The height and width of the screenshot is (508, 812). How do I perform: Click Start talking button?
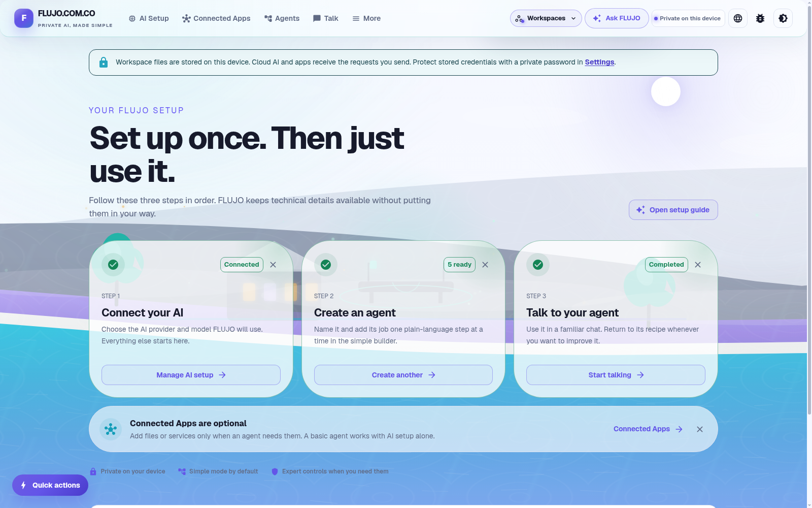pyautogui.click(x=616, y=375)
